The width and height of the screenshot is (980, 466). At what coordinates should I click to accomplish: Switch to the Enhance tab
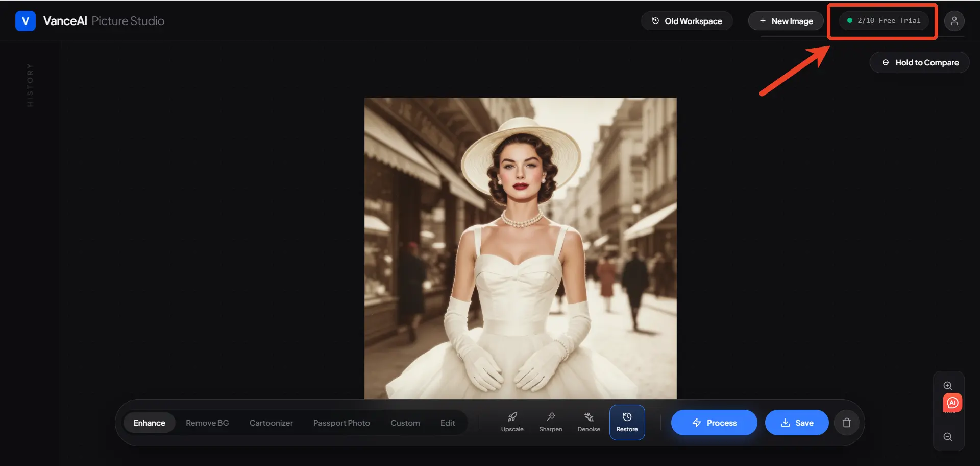point(149,423)
